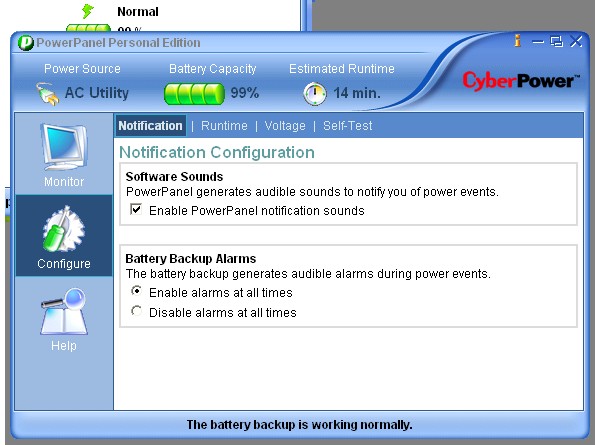Click 'Normal' text in background window
The height and width of the screenshot is (445, 600).
[x=138, y=11]
